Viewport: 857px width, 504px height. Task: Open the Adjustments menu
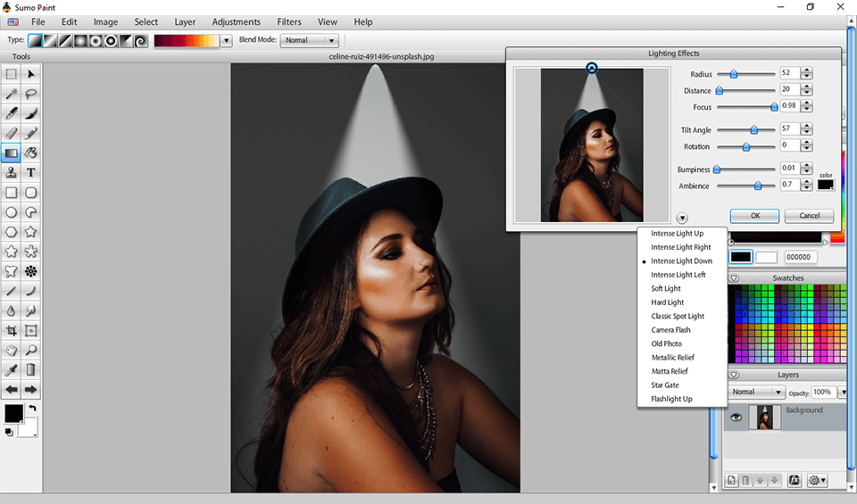pyautogui.click(x=236, y=21)
